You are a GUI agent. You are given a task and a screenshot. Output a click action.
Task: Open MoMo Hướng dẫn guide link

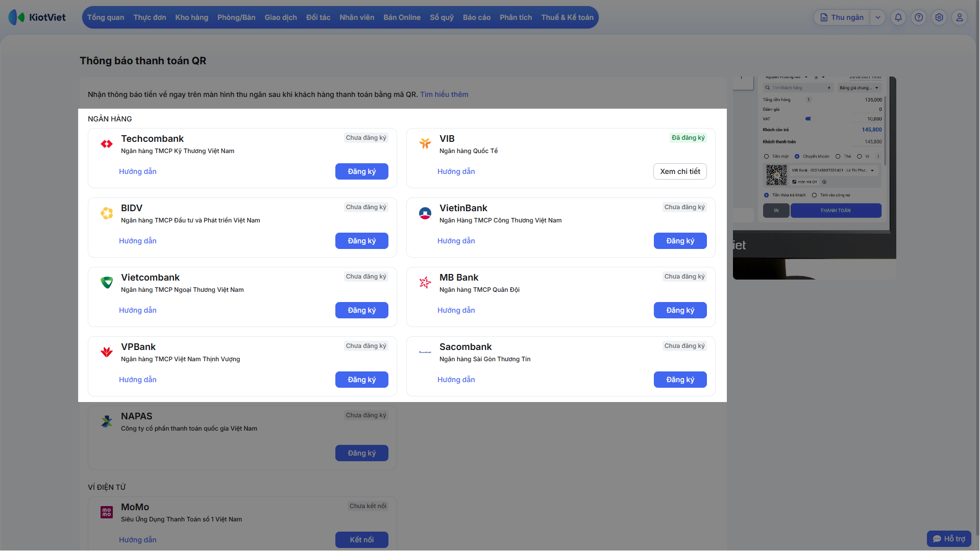point(138,540)
